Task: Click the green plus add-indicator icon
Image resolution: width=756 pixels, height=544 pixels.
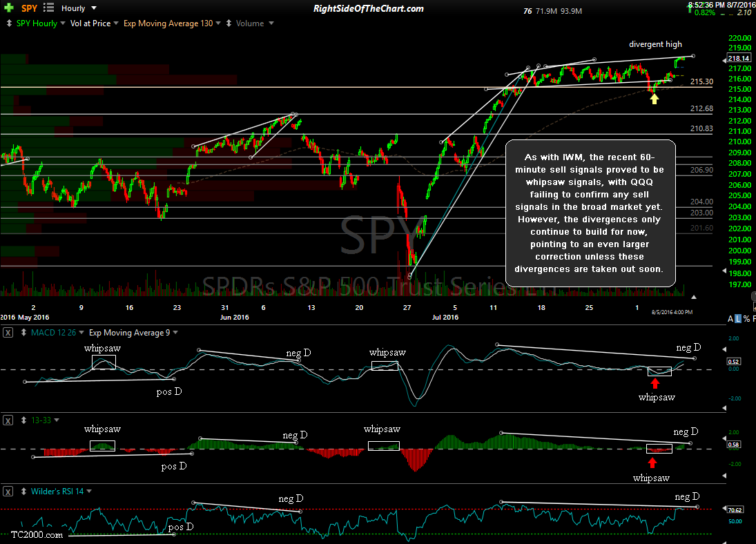Action: (x=8, y=8)
